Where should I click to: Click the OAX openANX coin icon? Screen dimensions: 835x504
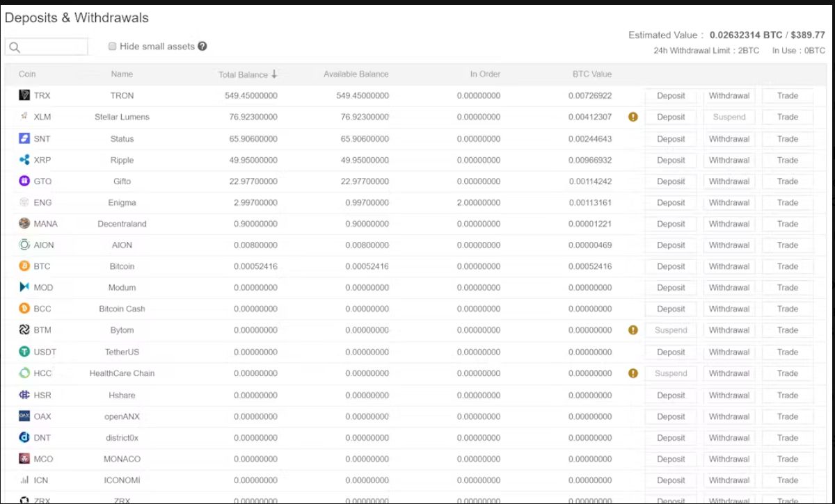24,416
